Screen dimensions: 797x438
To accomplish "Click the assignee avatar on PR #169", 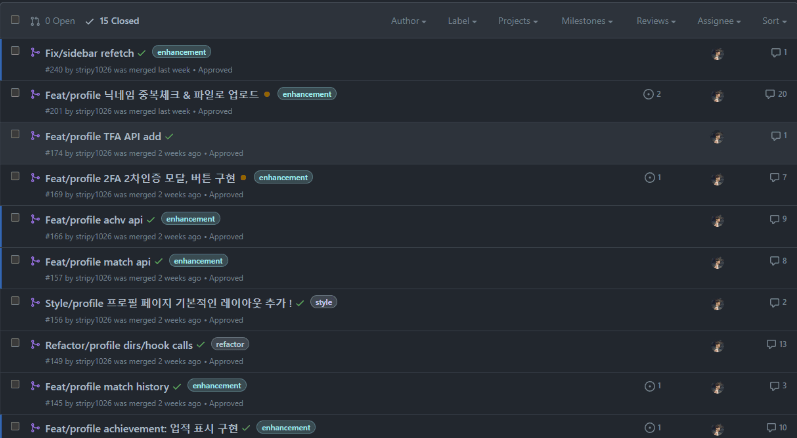I will (718, 179).
